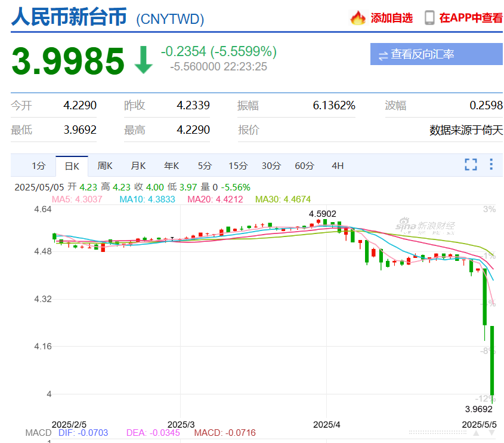Click the up triangle below the chart

pyautogui.click(x=476, y=433)
